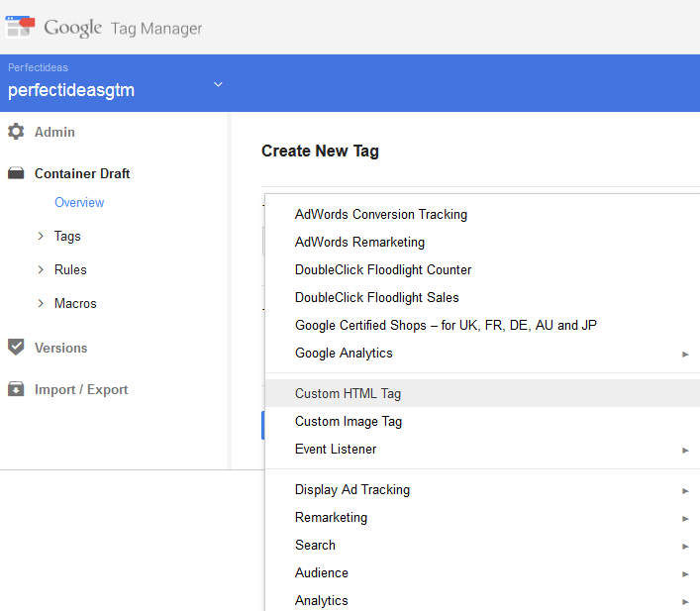This screenshot has width=700, height=611.
Task: Click the Google Tag Manager logo icon
Action: pyautogui.click(x=20, y=27)
